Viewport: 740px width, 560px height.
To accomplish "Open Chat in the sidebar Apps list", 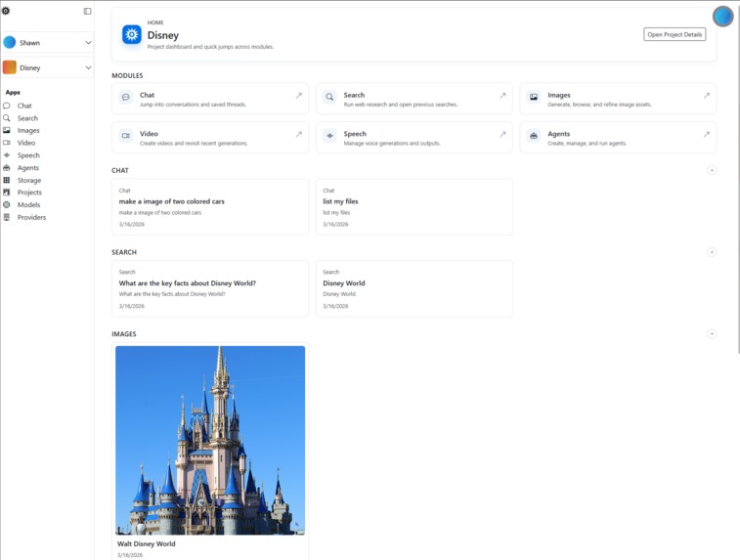I will pos(24,106).
